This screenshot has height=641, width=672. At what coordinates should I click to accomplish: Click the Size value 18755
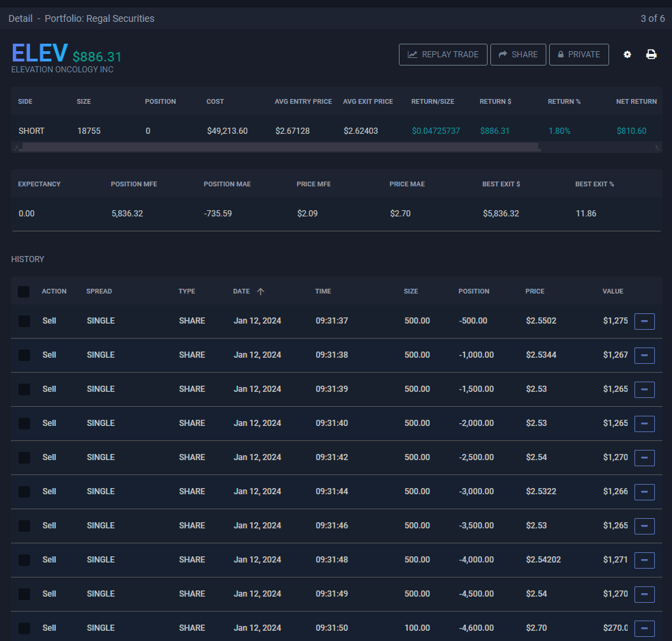[x=89, y=130]
